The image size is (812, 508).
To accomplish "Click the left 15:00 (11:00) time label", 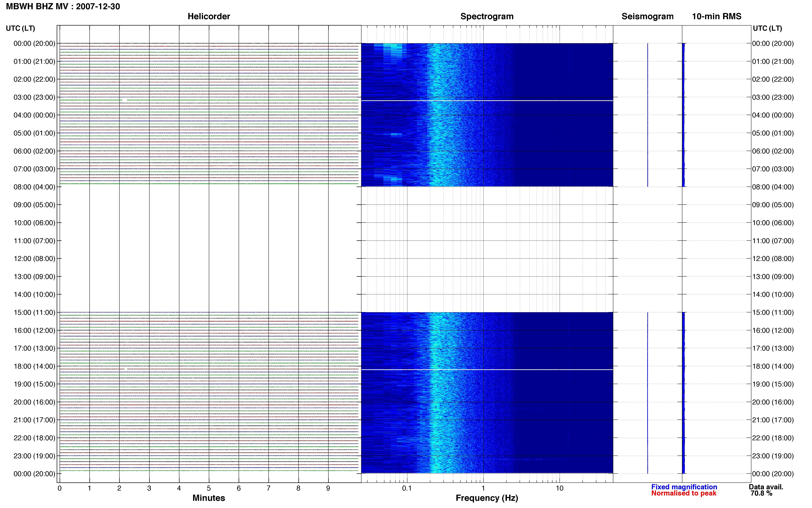I will pyautogui.click(x=34, y=312).
